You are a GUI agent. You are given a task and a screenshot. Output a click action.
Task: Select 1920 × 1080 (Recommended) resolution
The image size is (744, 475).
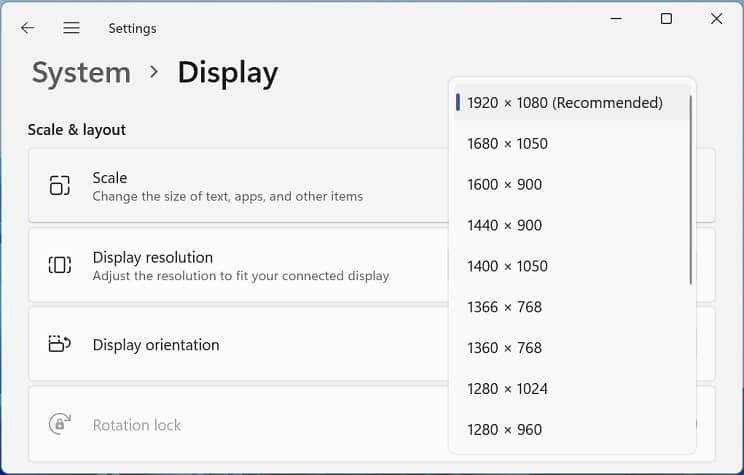[x=572, y=102]
